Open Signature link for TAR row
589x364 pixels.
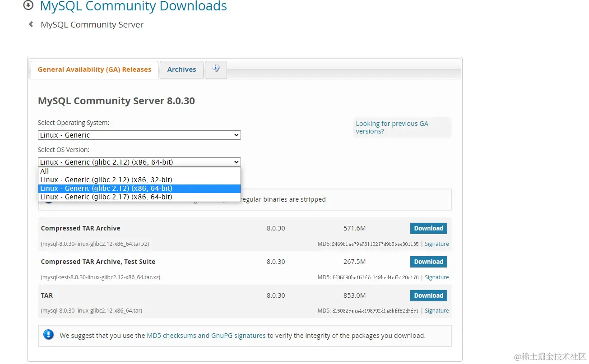[x=436, y=311]
